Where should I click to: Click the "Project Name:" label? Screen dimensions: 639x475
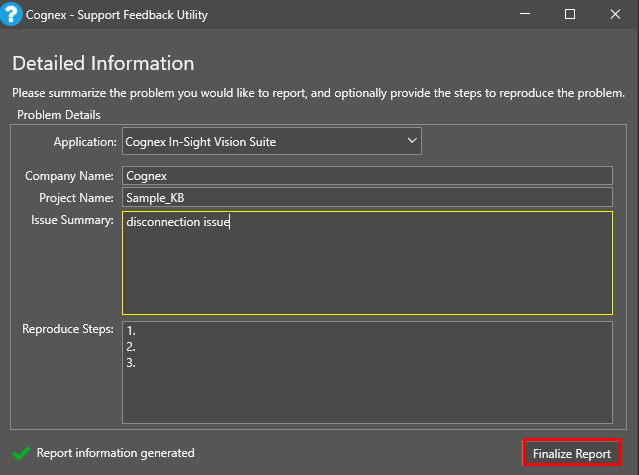point(76,198)
